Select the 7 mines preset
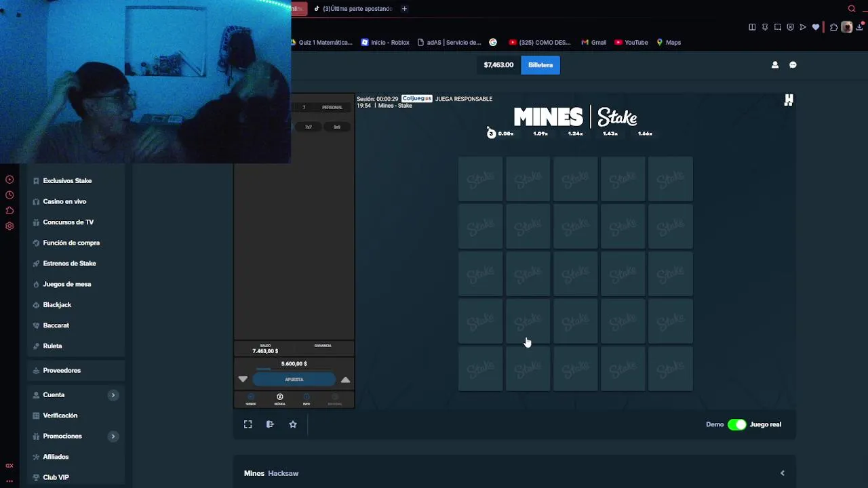This screenshot has height=488, width=868. click(304, 107)
